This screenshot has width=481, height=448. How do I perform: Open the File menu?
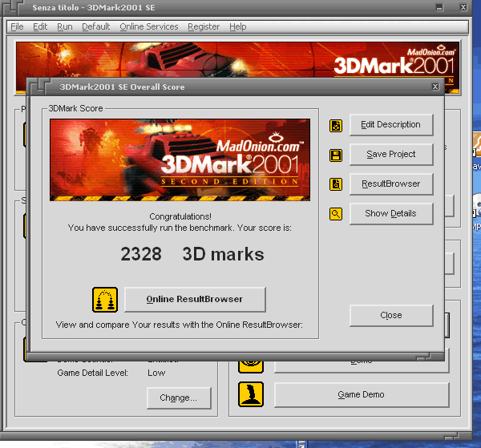click(x=17, y=26)
